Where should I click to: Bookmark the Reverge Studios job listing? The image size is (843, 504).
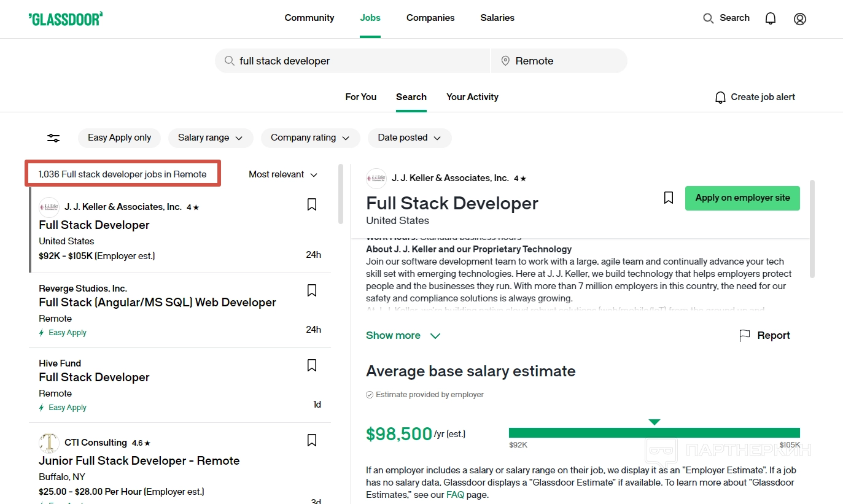[x=312, y=290]
